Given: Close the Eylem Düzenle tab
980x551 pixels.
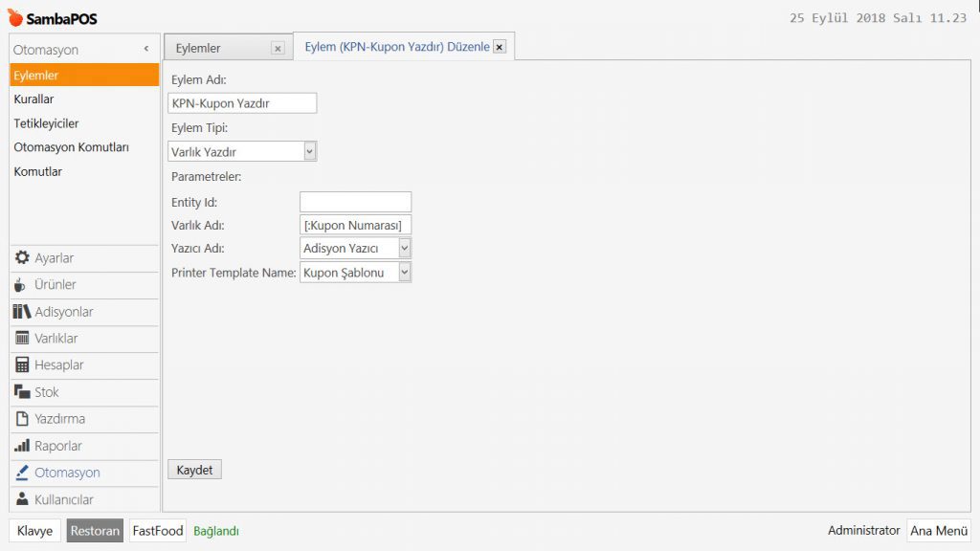Looking at the screenshot, I should [499, 47].
